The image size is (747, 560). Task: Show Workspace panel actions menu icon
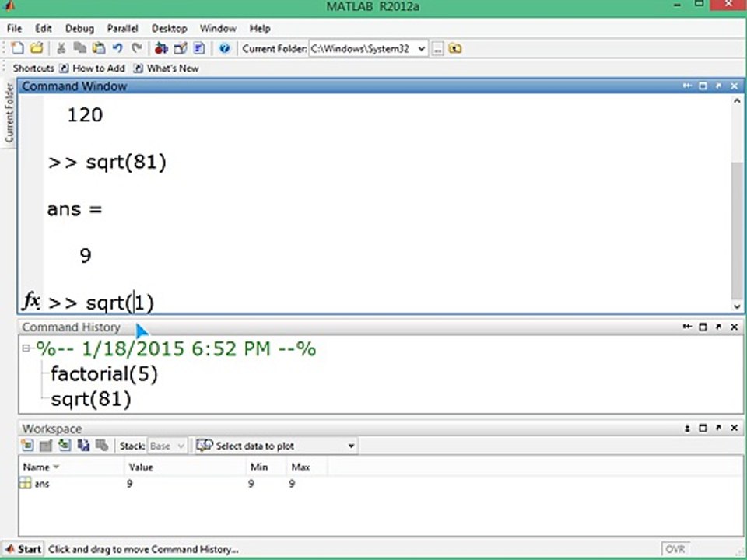coord(687,428)
